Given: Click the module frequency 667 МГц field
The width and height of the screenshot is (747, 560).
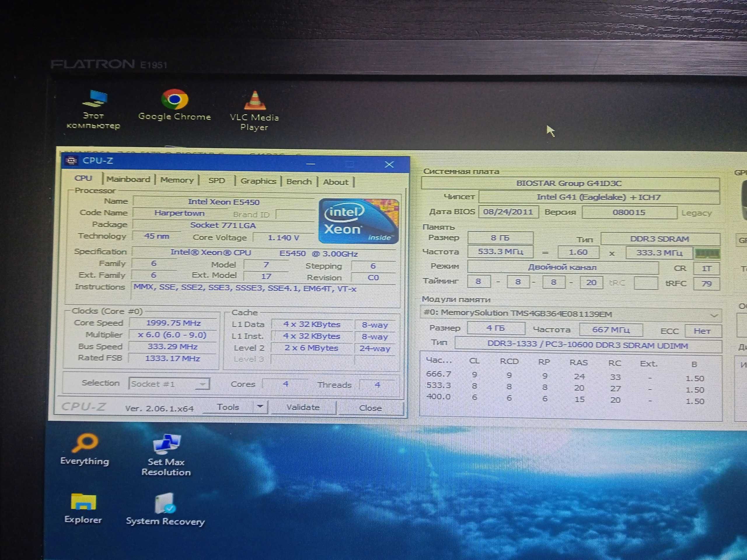Looking at the screenshot, I should click(x=611, y=330).
